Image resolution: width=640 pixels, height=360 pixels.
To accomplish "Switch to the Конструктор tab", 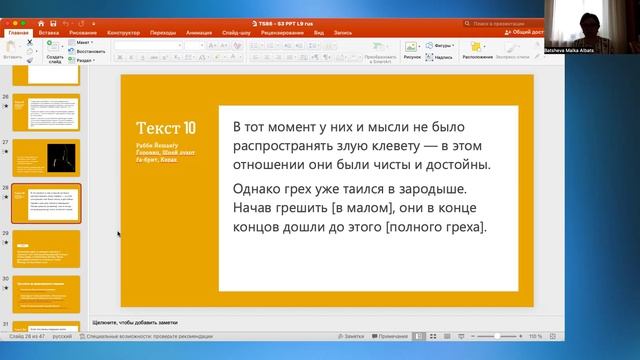I will point(123,33).
